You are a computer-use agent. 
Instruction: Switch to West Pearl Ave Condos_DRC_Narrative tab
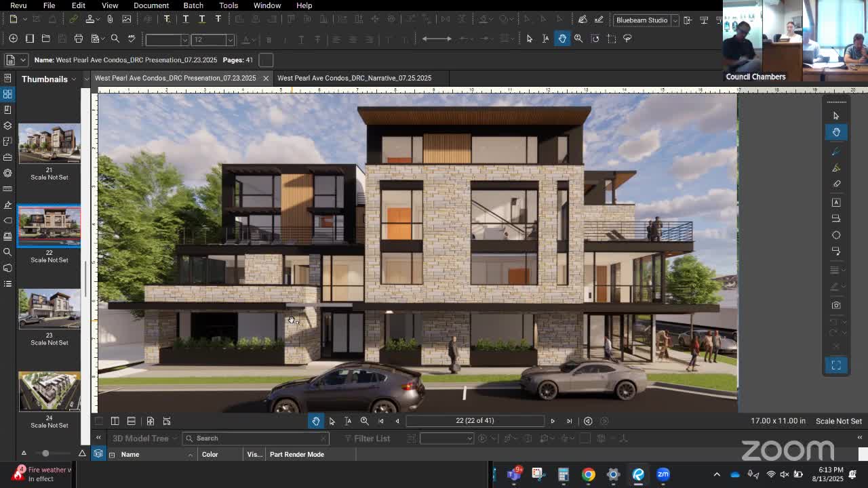(354, 78)
